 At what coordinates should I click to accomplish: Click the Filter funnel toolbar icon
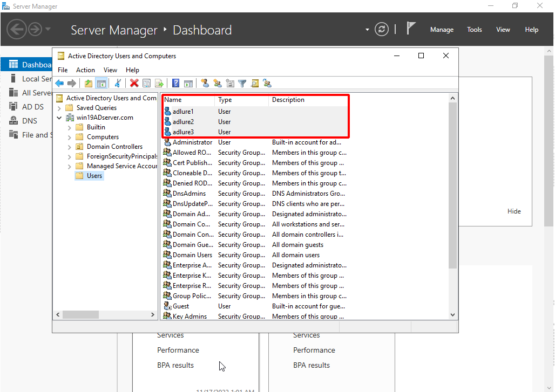click(x=242, y=83)
